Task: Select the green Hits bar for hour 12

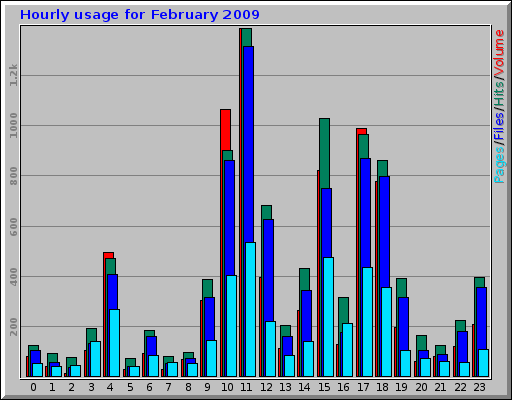Action: pyautogui.click(x=266, y=212)
